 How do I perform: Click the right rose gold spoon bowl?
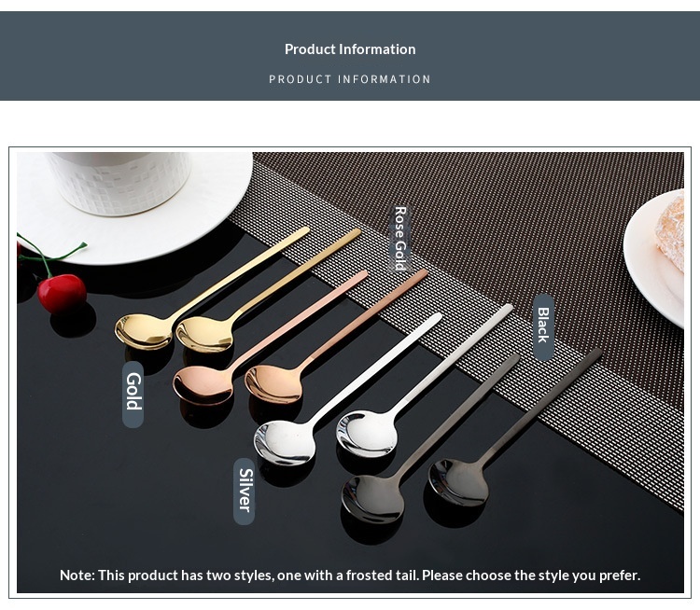point(274,383)
